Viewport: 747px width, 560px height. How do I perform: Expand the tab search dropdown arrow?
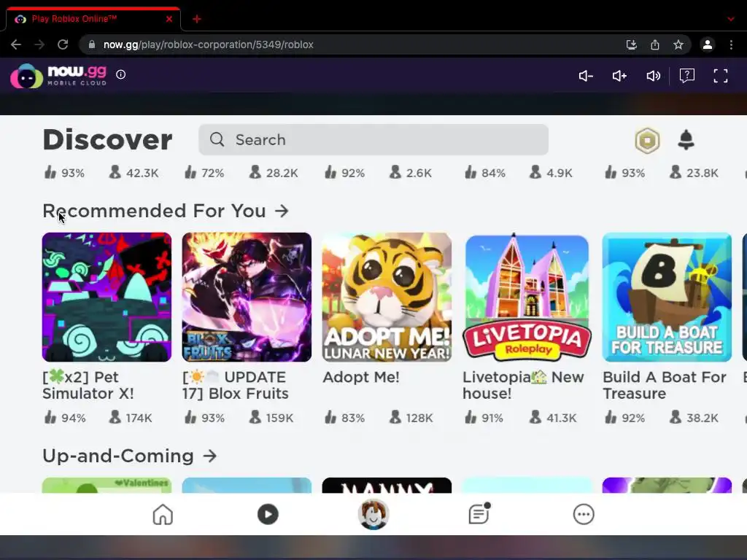[x=731, y=19]
